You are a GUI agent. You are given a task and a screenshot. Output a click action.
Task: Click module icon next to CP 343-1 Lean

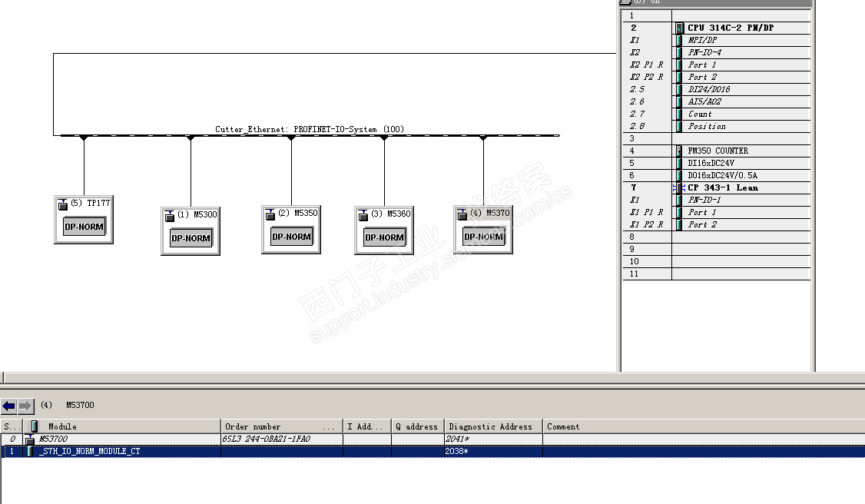680,188
